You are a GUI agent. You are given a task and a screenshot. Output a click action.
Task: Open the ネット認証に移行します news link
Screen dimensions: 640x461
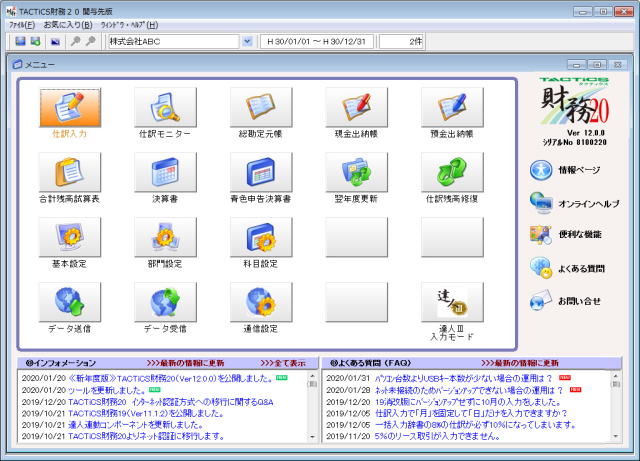coord(146,437)
